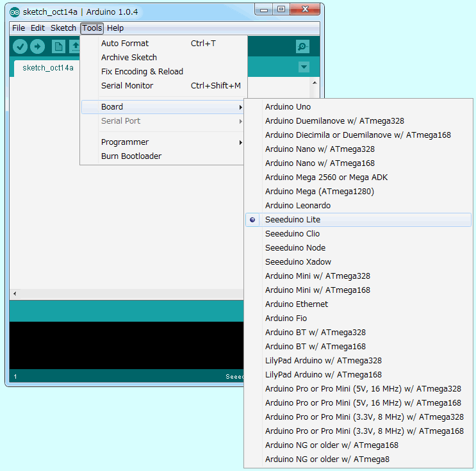Pick Arduino Nano w/ ATmega168

(x=358, y=163)
